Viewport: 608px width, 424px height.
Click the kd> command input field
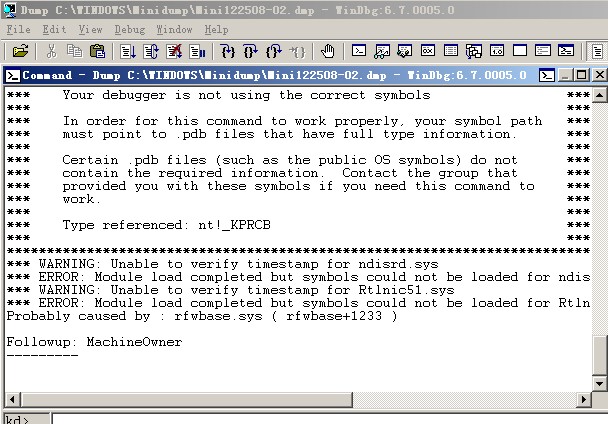coord(330,419)
